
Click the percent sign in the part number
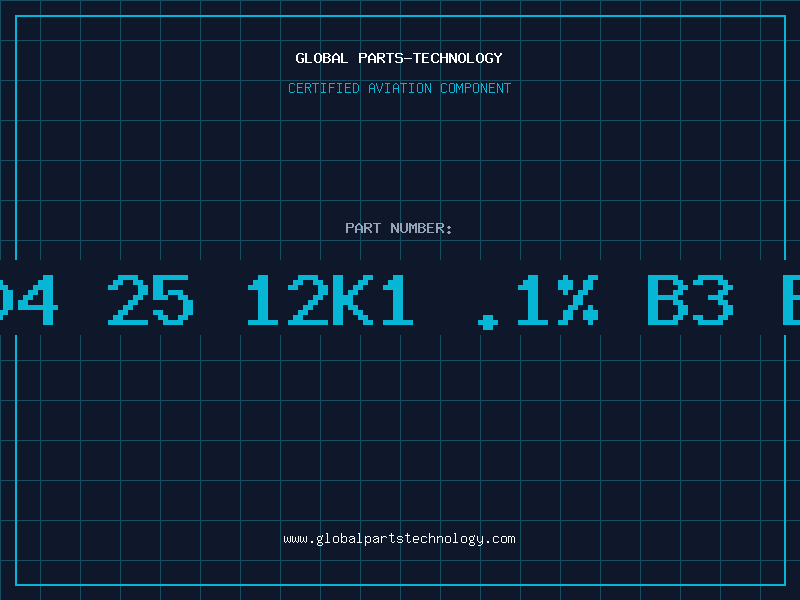click(578, 299)
